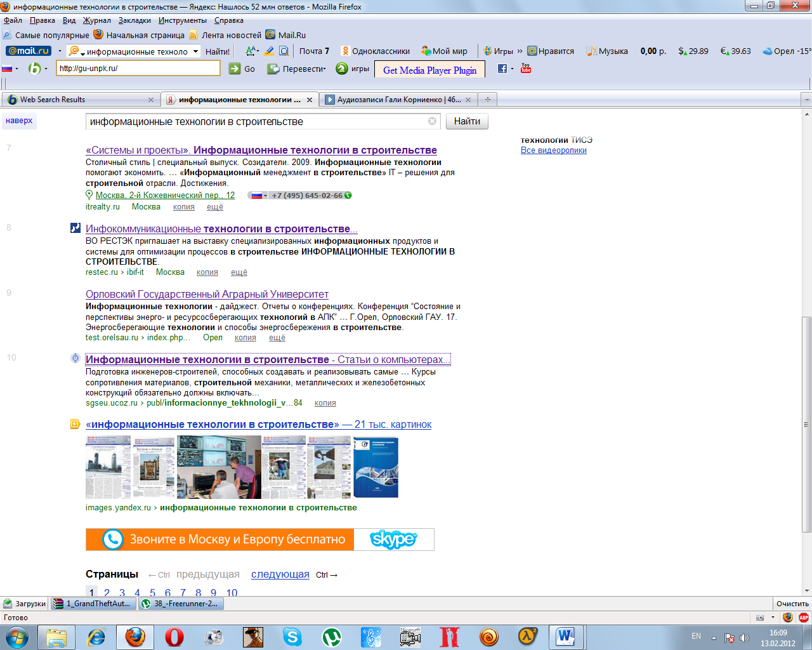Open Все видеоролики link

tap(554, 150)
